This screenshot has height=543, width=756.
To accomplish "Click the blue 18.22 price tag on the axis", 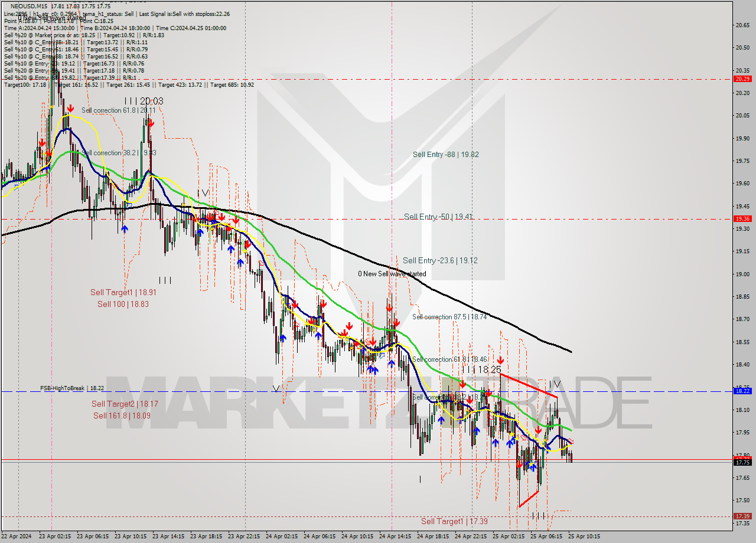I will (x=742, y=391).
